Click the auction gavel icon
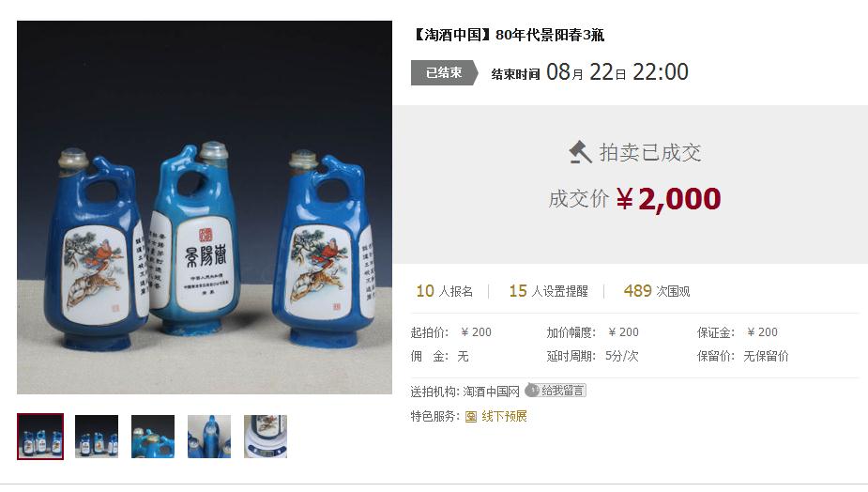Viewport: 868px width, 492px height. point(580,152)
